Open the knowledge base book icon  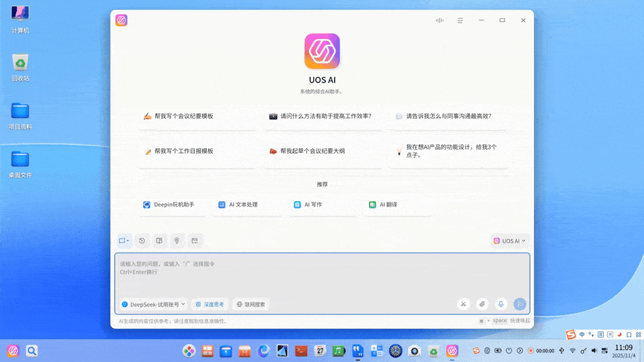click(160, 241)
